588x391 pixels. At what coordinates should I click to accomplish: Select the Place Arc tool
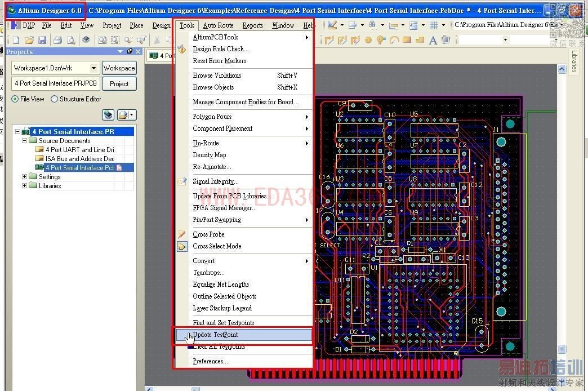point(394,40)
